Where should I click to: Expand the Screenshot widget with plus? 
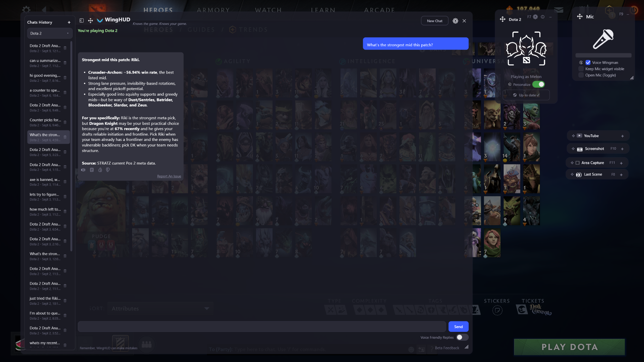[x=622, y=149]
